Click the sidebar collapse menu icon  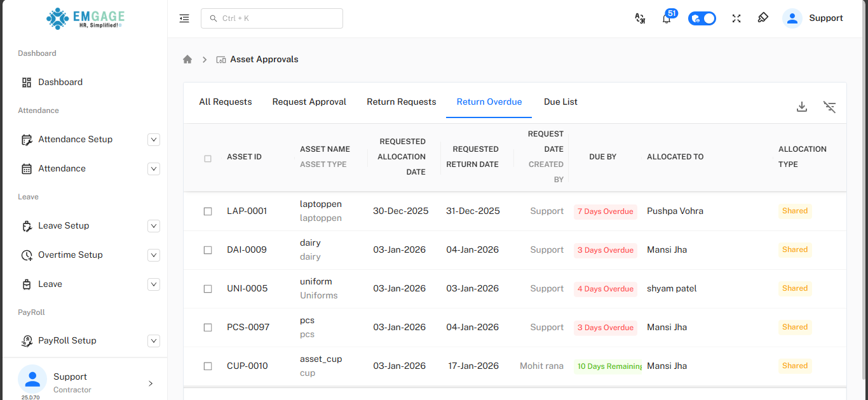pos(184,18)
